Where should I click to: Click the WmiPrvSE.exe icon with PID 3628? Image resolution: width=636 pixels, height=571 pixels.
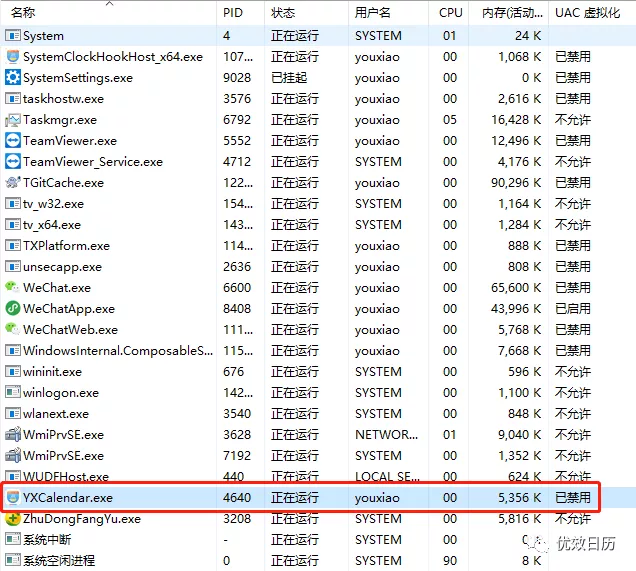[13, 434]
